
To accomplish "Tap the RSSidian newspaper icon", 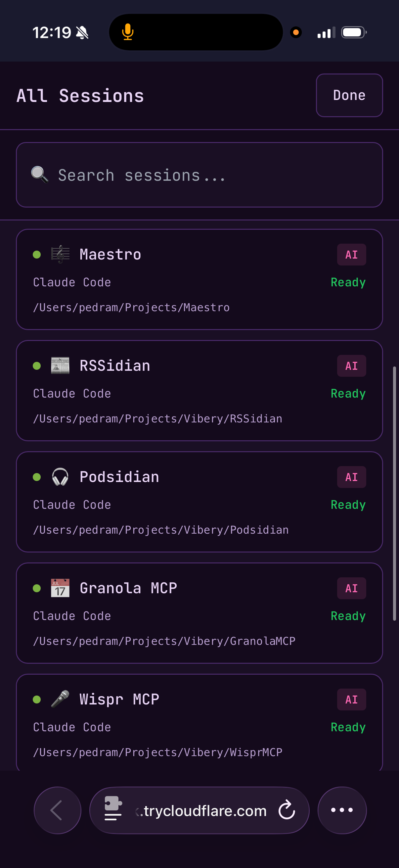I will 60,365.
